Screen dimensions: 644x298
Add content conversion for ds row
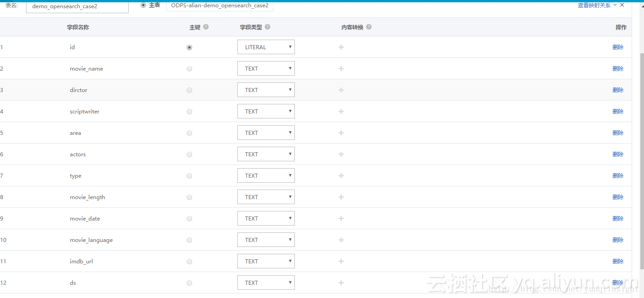341,283
